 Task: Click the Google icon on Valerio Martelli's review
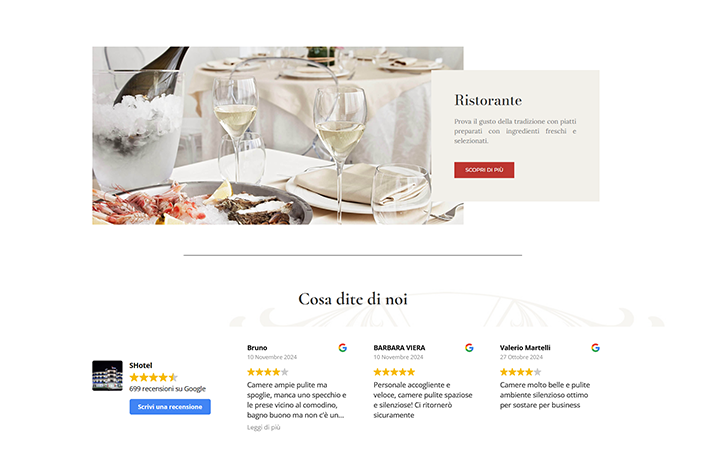pyautogui.click(x=595, y=348)
